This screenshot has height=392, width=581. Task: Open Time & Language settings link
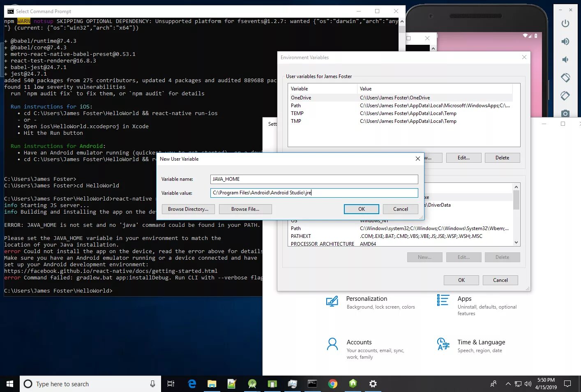tap(481, 342)
